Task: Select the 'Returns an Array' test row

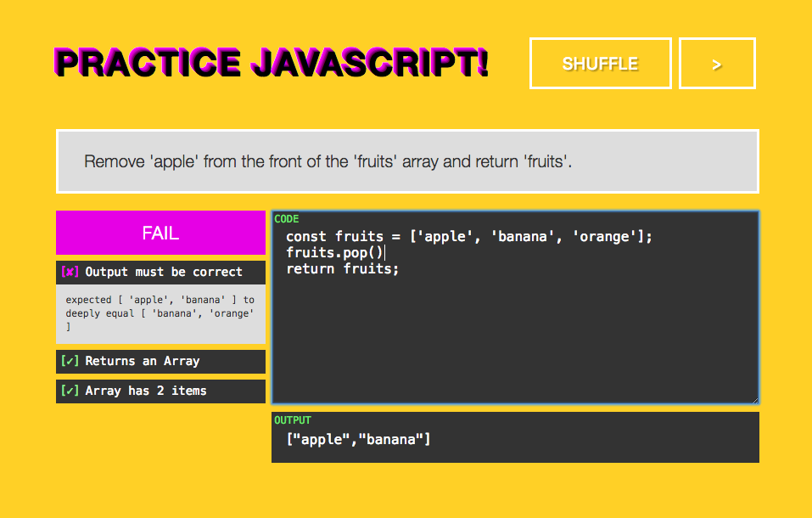Action: point(160,361)
